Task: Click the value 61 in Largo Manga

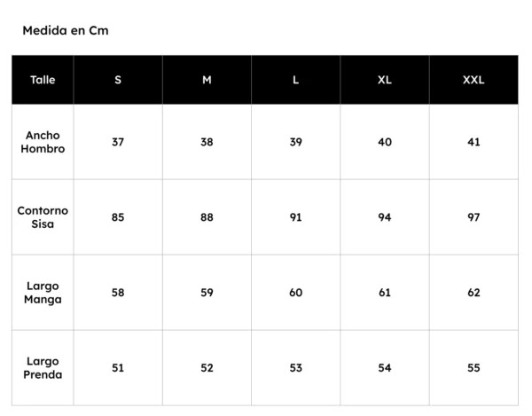Action: coord(385,293)
